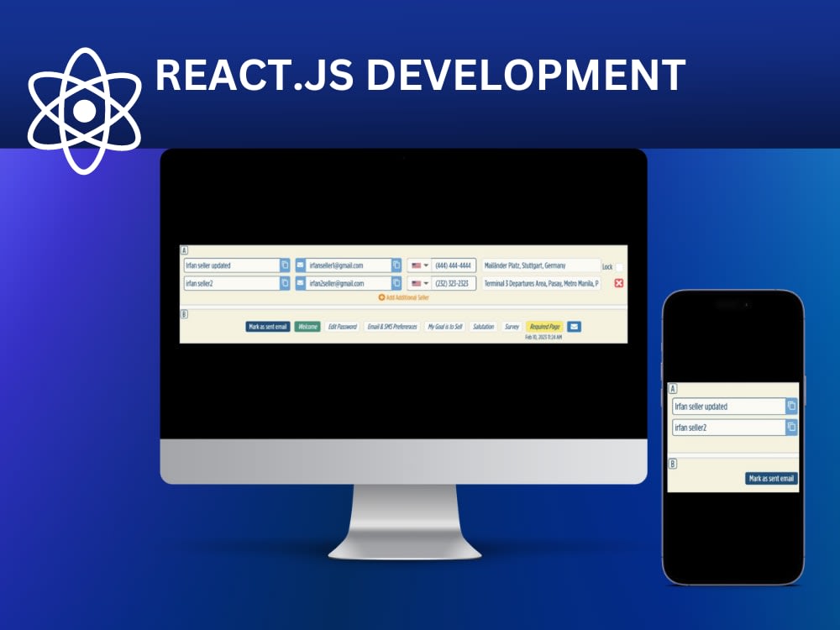The height and width of the screenshot is (630, 840).
Task: Click the (232) 323-2323 phone field
Action: coord(454,283)
